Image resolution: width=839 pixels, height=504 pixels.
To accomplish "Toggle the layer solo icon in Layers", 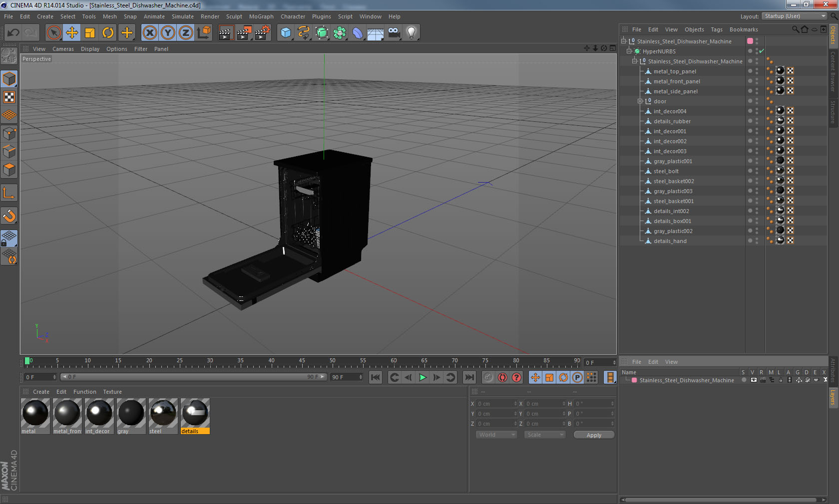I will point(744,380).
